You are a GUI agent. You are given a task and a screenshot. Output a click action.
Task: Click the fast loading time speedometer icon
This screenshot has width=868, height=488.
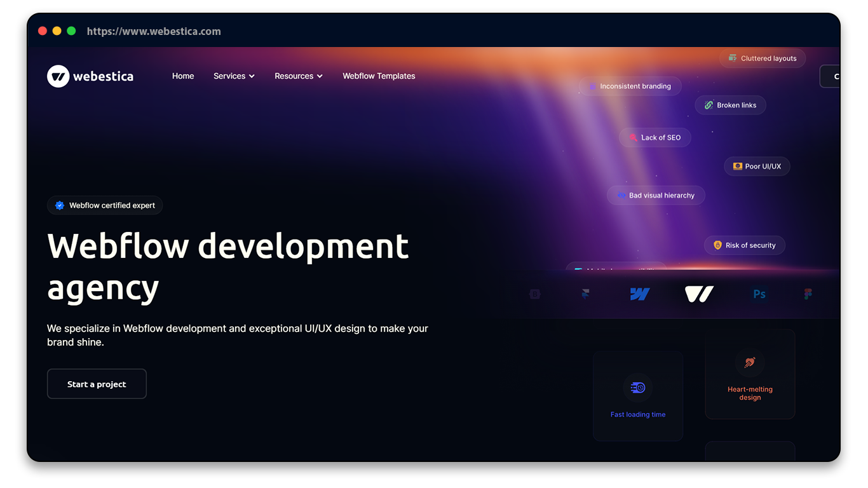pos(638,388)
